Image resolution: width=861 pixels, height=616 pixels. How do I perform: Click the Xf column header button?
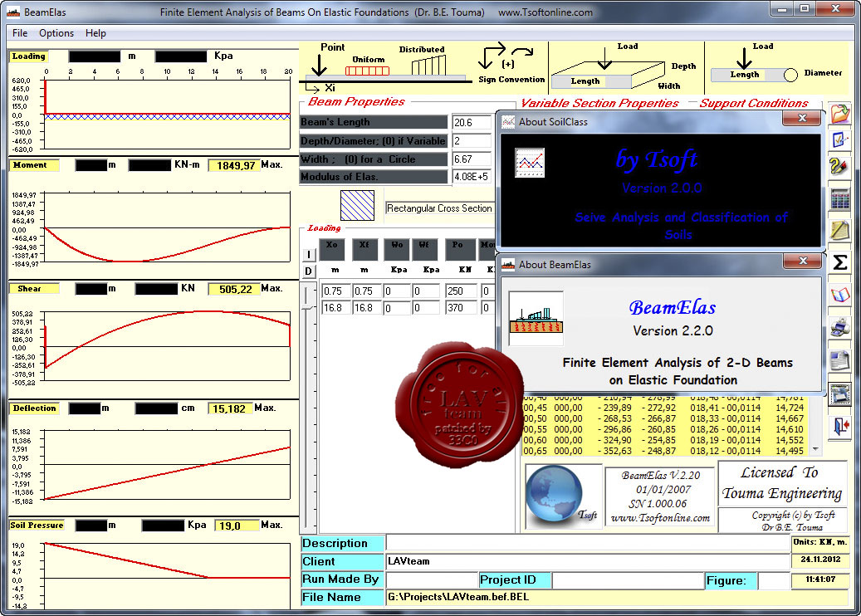(364, 249)
